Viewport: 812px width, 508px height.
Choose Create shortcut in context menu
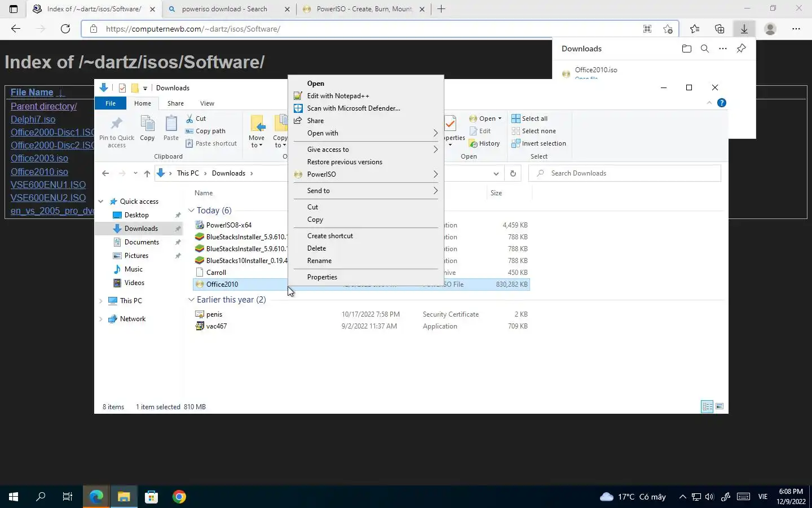click(x=365, y=236)
